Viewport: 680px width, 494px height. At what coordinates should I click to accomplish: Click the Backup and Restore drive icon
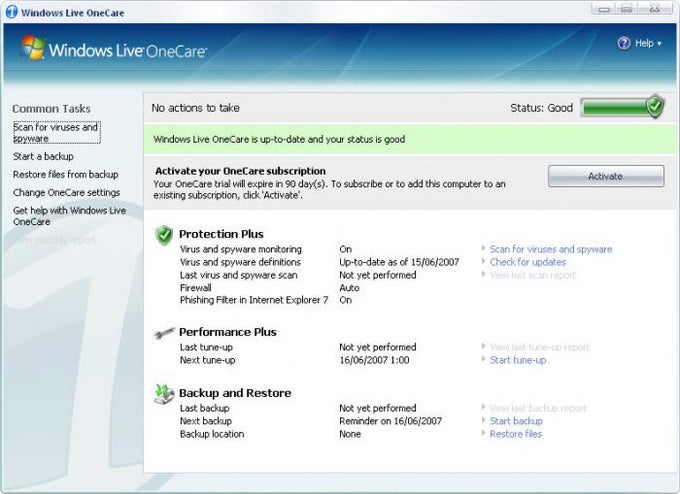coord(164,394)
